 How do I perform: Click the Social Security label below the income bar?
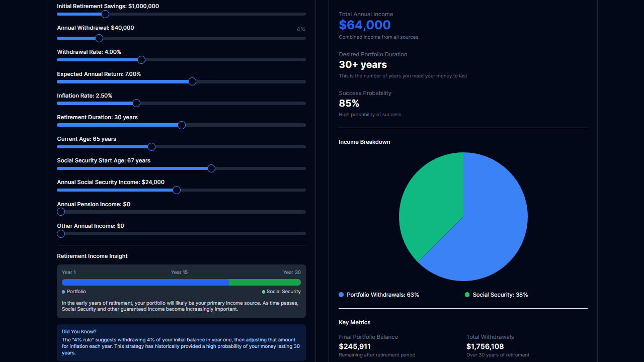tap(283, 291)
